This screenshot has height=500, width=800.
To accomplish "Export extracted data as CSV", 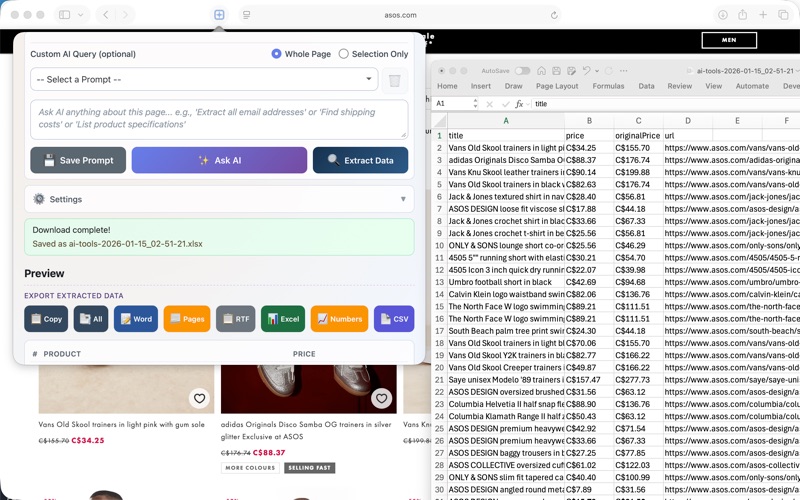I will tap(394, 319).
